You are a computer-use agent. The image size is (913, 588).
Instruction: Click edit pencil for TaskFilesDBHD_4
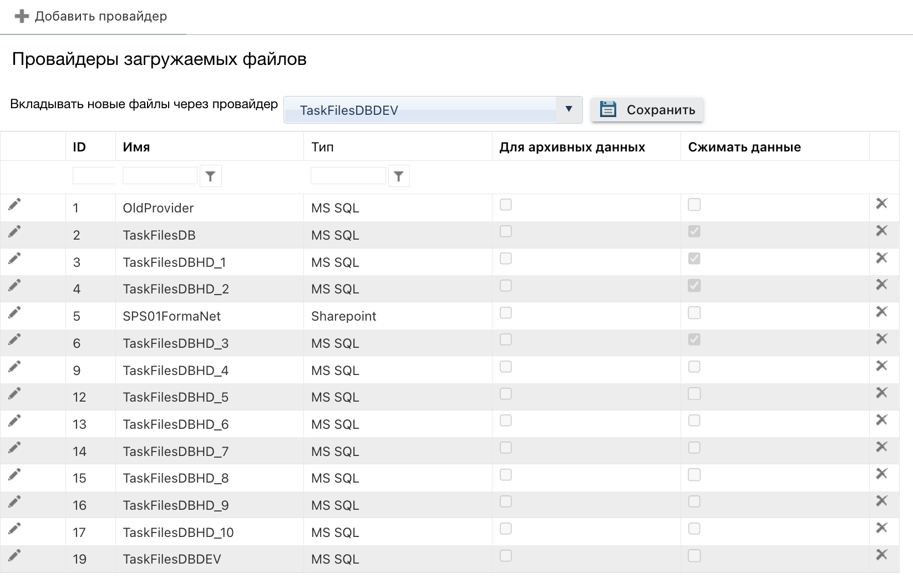(x=14, y=367)
